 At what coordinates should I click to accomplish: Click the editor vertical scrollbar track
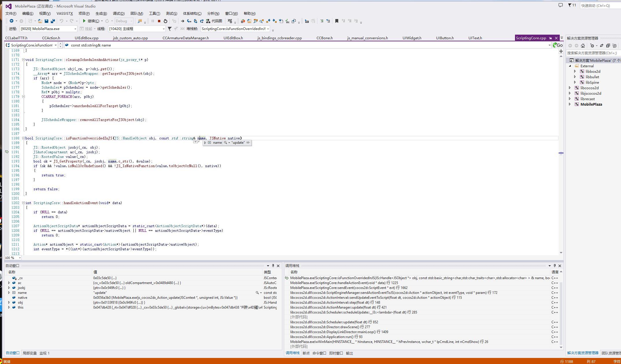561,202
